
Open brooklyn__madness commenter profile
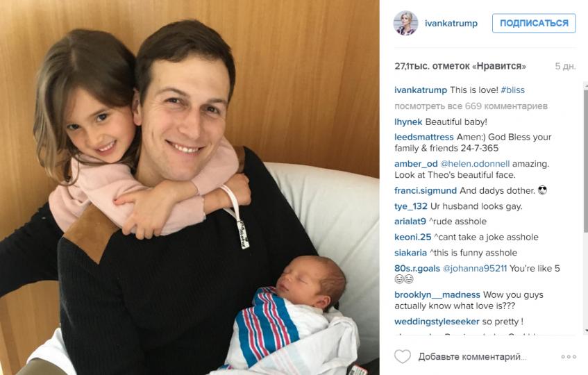coord(437,294)
